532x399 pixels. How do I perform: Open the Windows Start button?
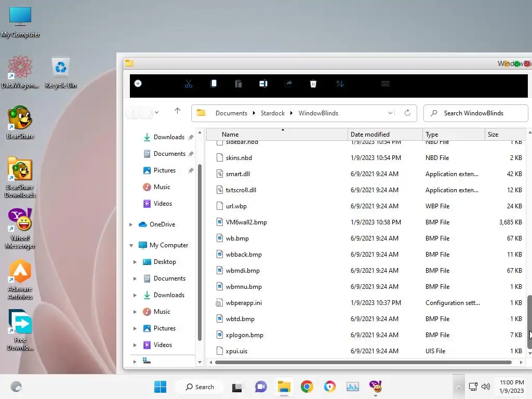pos(160,387)
